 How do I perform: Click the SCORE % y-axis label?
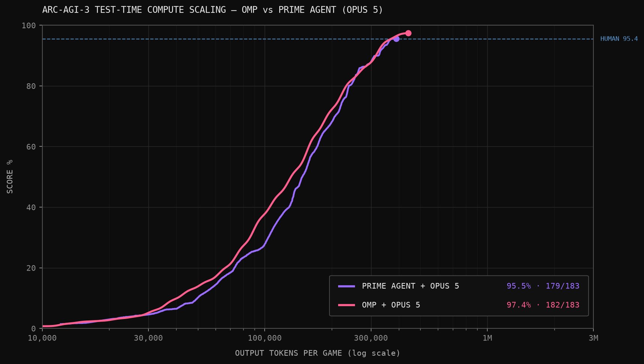coord(10,176)
